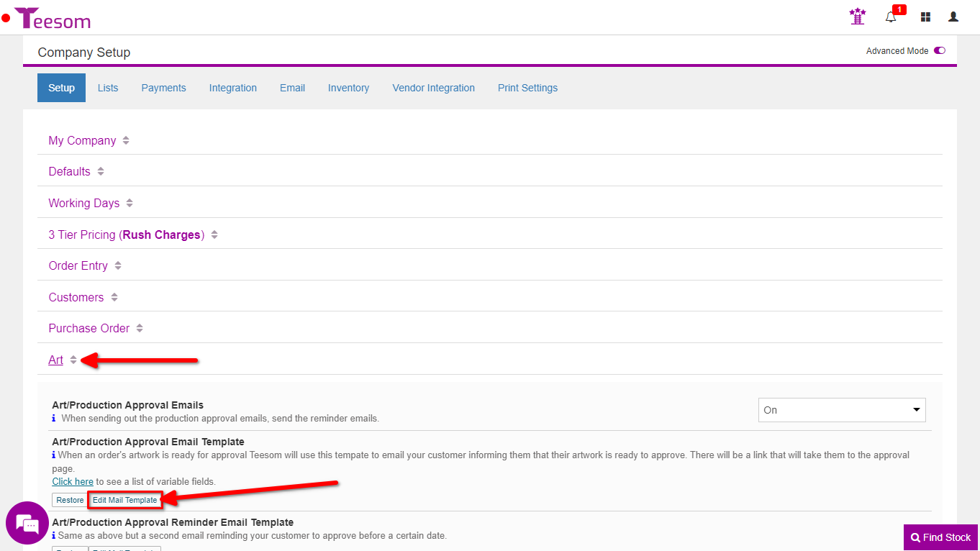This screenshot has height=551, width=980.
Task: Click Restore for Approval Email Template
Action: 70,500
